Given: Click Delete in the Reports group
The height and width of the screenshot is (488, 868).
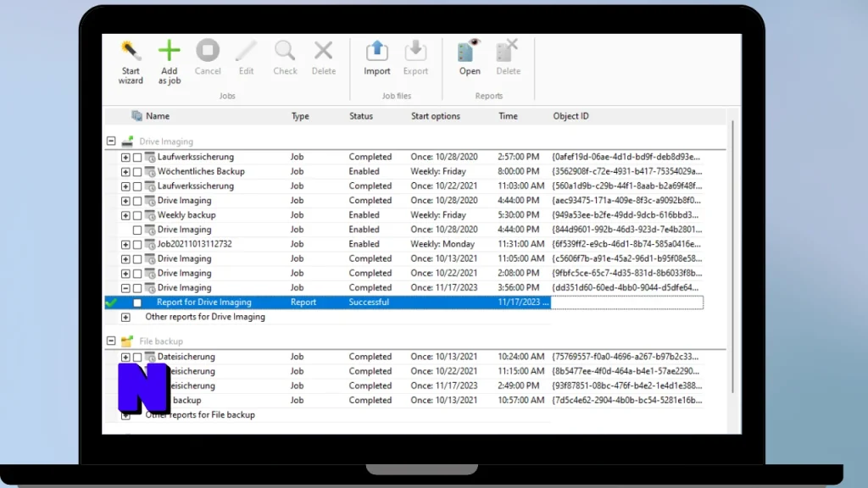Looking at the screenshot, I should [x=509, y=58].
